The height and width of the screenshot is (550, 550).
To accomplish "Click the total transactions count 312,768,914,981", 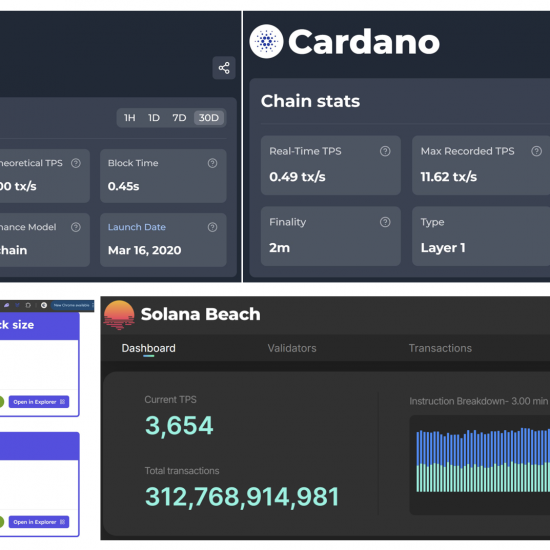I will pyautogui.click(x=242, y=497).
